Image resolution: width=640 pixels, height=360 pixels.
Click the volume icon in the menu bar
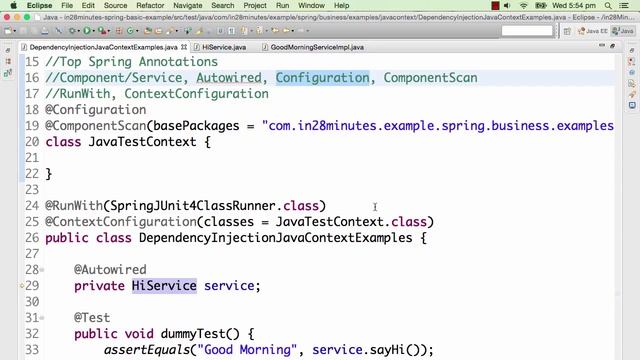tap(507, 6)
